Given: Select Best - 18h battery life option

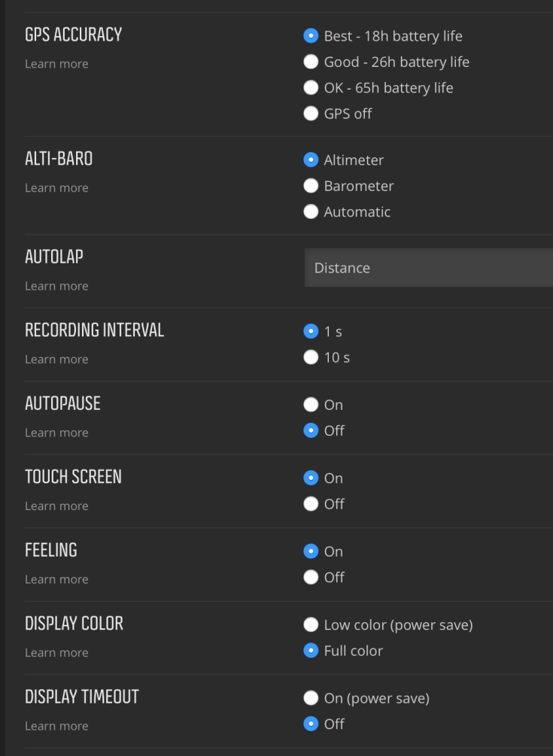Looking at the screenshot, I should pos(311,36).
